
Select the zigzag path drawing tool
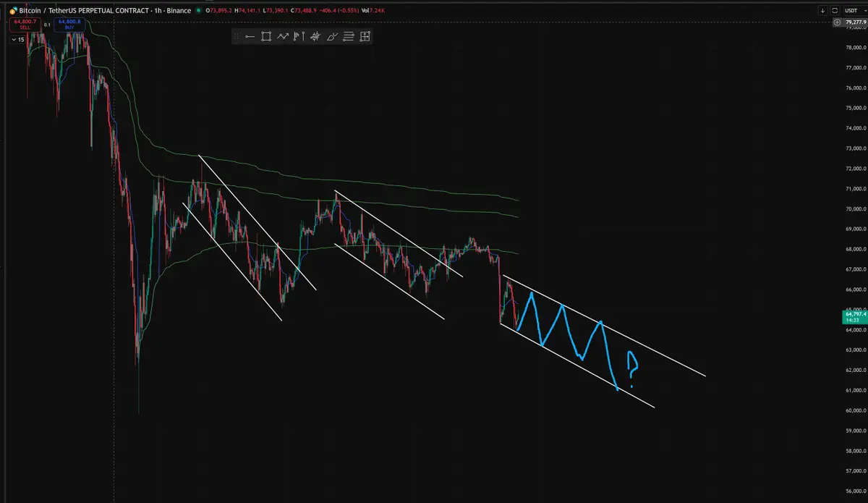(x=283, y=36)
